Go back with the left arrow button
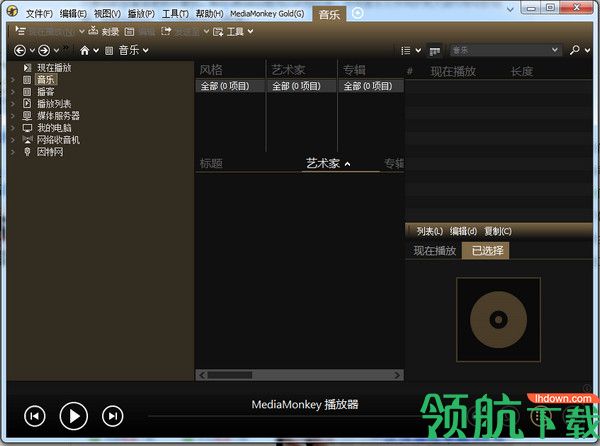The width and height of the screenshot is (600, 446). [20, 50]
